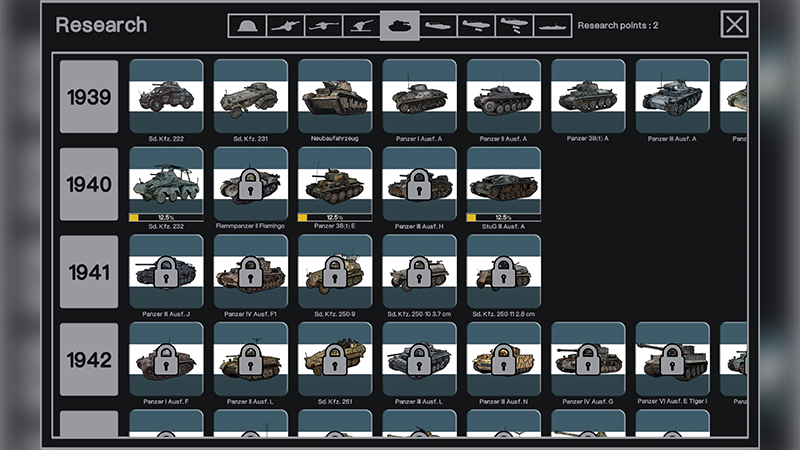
Task: Open the Panzer 38(t) A card
Action: coord(588,96)
